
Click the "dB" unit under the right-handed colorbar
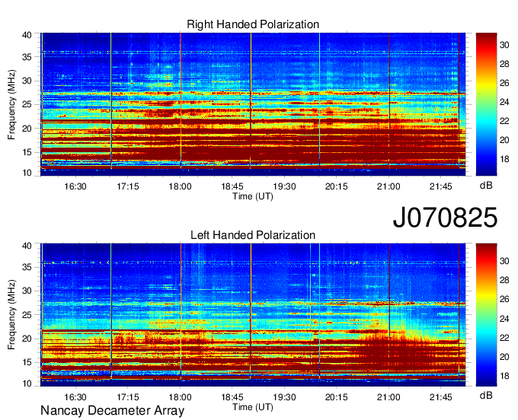pos(486,185)
